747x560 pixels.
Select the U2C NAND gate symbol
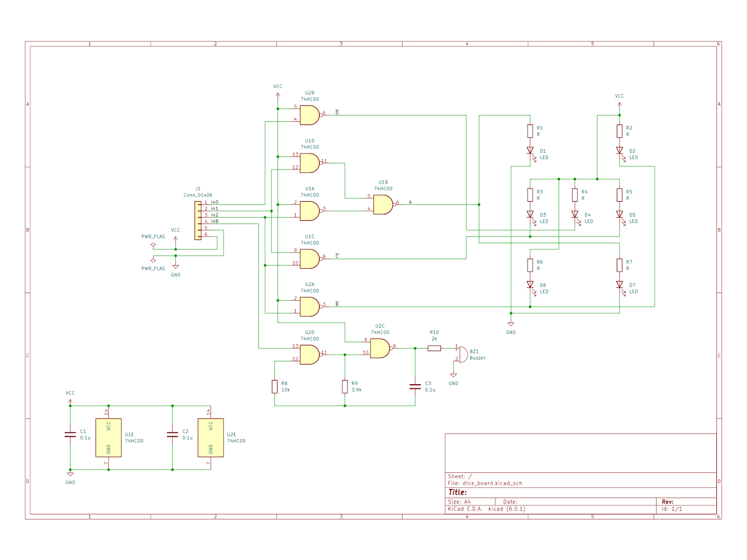point(380,348)
